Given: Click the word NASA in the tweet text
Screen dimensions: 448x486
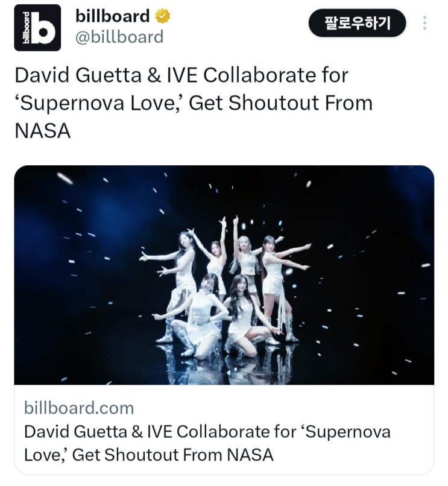Looking at the screenshot, I should tap(43, 131).
